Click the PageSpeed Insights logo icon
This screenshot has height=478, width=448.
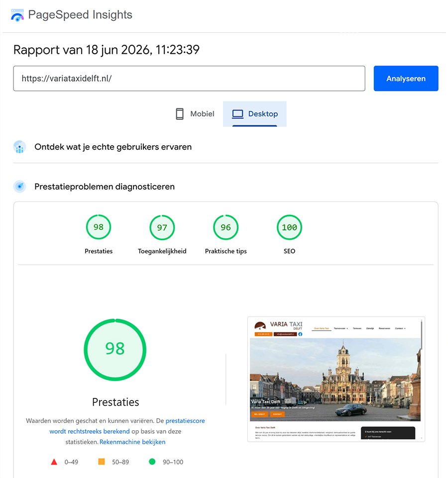click(x=17, y=15)
